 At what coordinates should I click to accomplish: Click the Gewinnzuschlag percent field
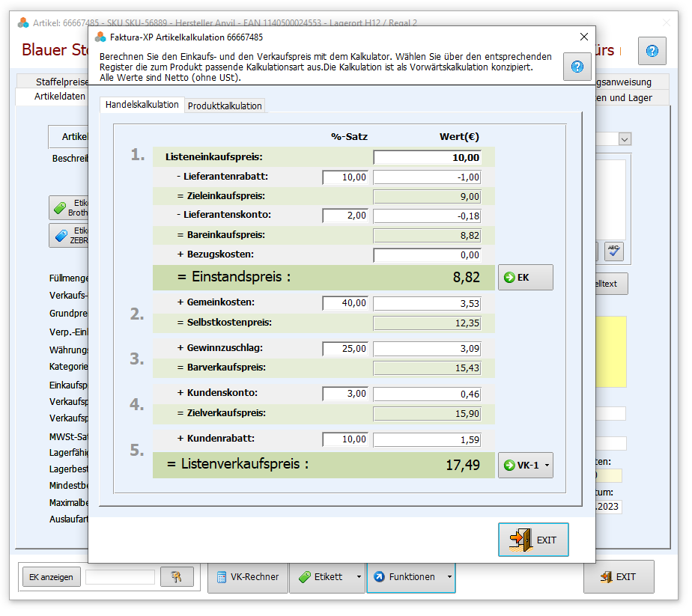(345, 348)
